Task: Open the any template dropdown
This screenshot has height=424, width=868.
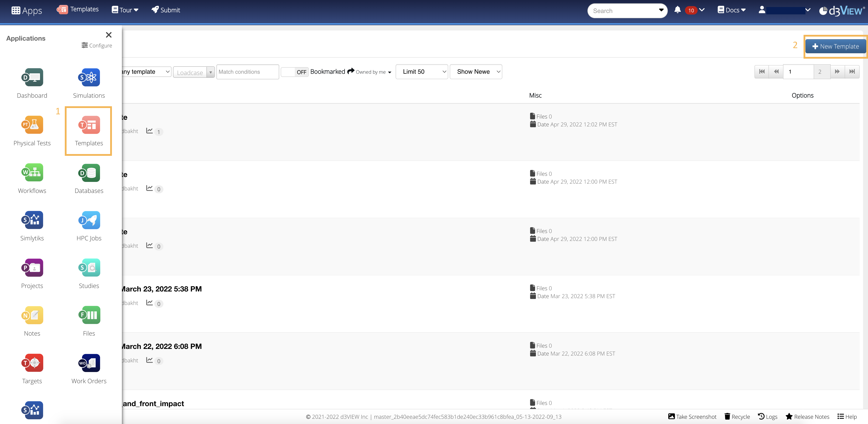Action: pyautogui.click(x=146, y=72)
